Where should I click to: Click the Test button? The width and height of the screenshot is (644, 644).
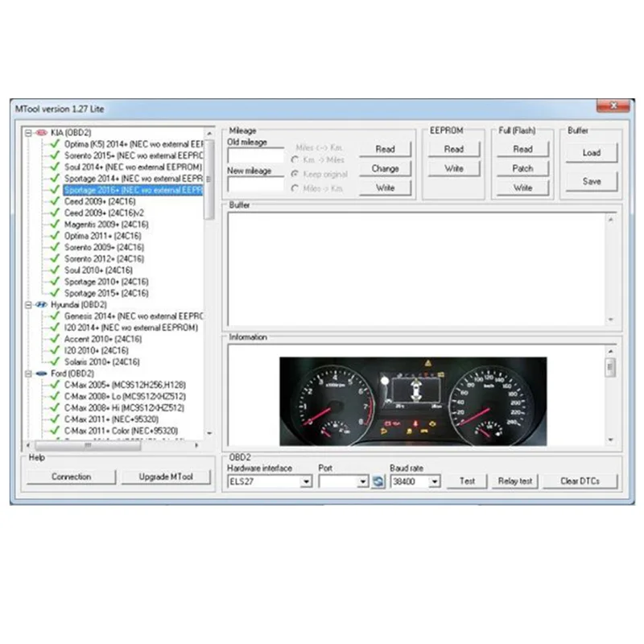coord(467,481)
